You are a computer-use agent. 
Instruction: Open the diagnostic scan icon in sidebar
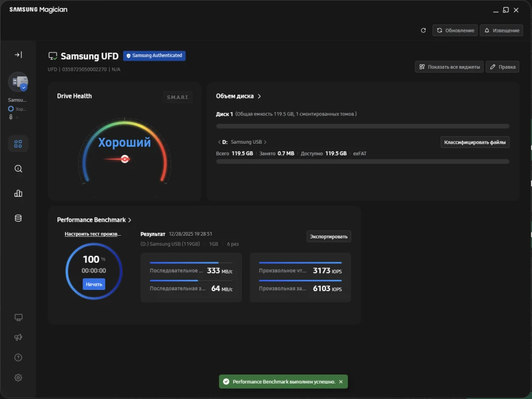tap(18, 169)
